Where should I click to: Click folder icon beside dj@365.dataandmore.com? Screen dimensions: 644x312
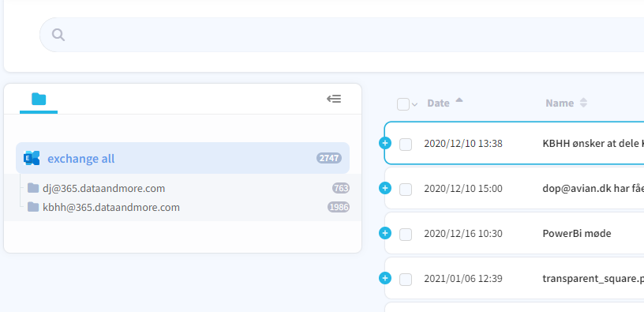33,188
